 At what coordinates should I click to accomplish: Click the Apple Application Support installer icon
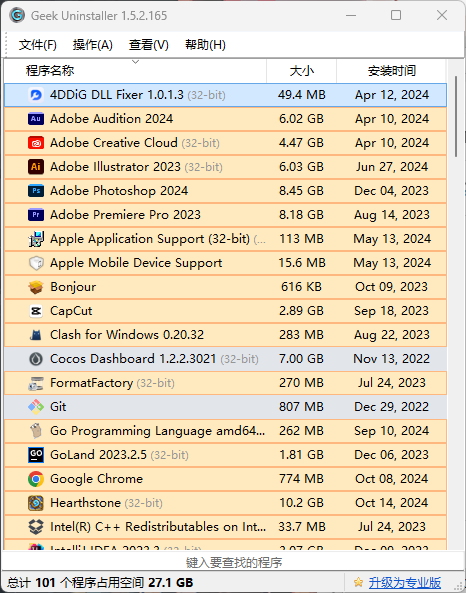click(x=36, y=239)
